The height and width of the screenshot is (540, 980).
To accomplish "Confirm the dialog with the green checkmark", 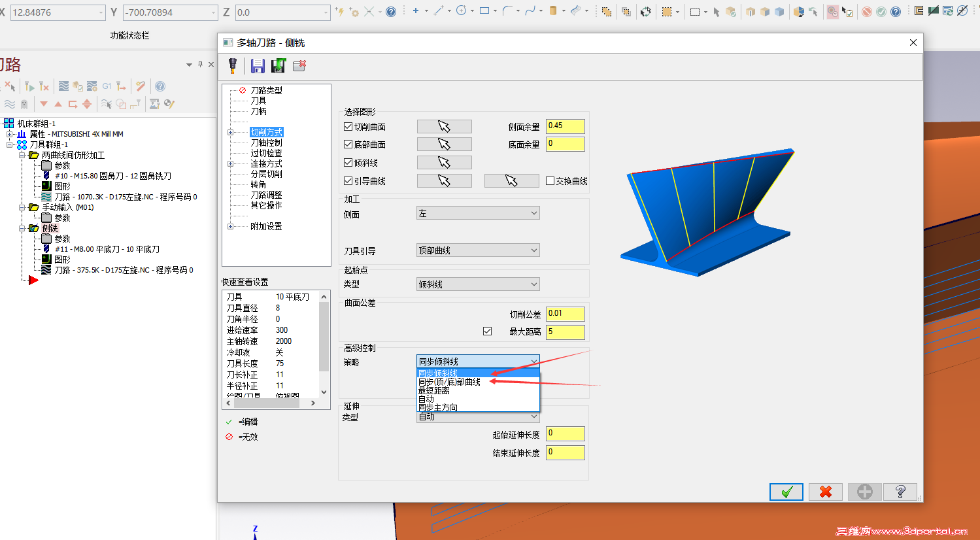I will 786,492.
